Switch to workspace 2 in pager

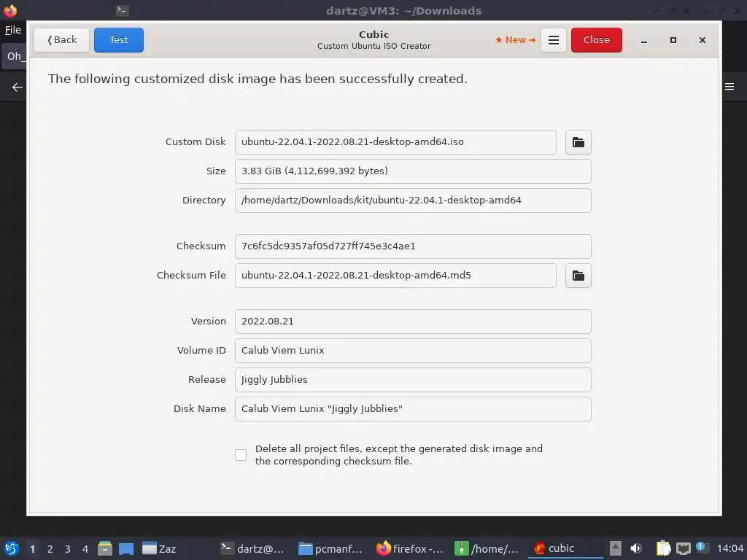[50, 549]
